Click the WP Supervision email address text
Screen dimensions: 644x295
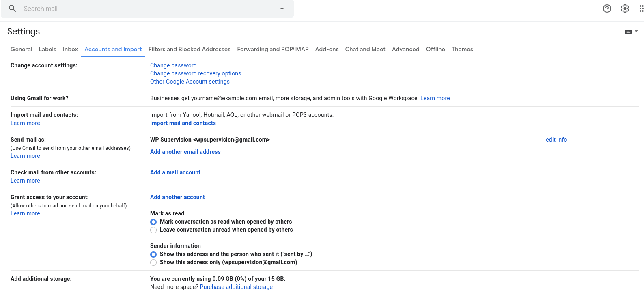point(210,140)
